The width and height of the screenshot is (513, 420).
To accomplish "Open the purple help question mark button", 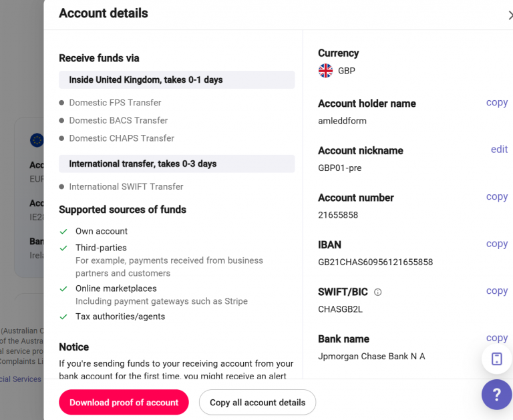I will click(496, 395).
